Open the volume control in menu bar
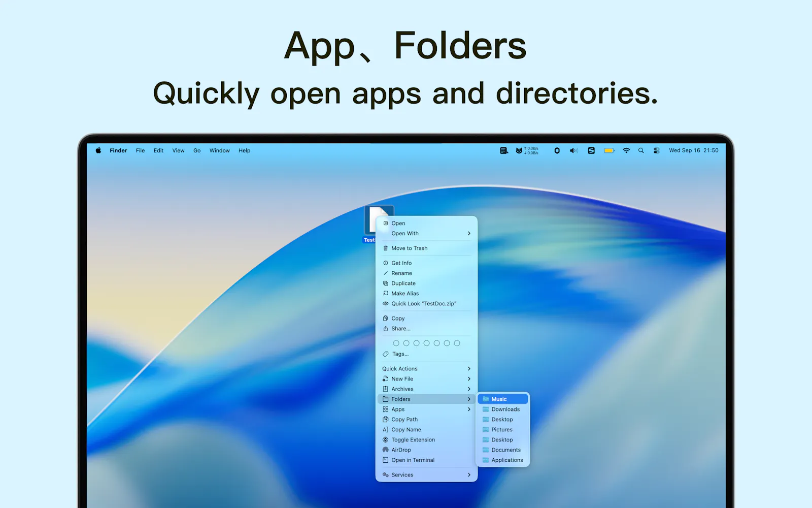 point(573,151)
